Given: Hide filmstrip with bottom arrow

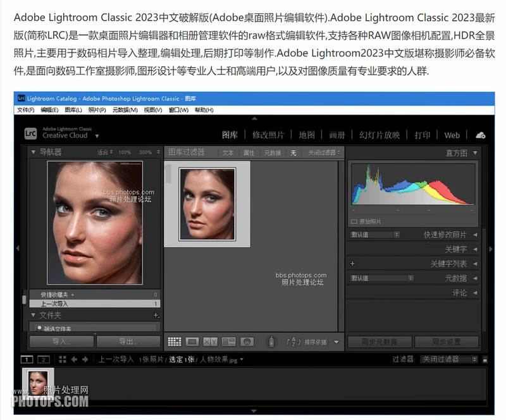Looking at the screenshot, I should coord(254,411).
